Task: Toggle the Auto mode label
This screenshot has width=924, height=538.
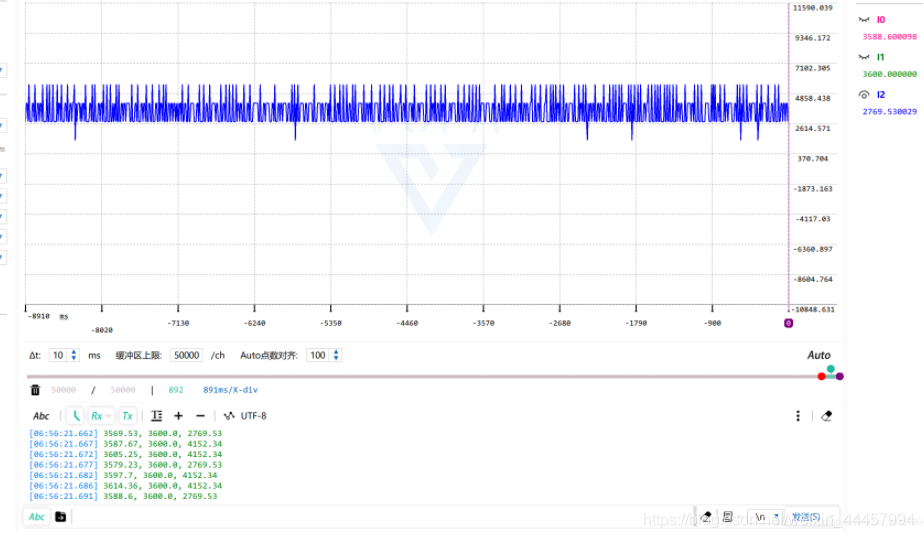Action: point(818,355)
